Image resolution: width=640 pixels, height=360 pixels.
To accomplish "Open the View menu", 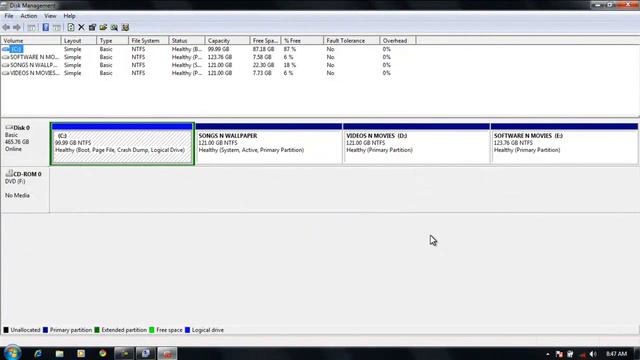I will coord(50,16).
